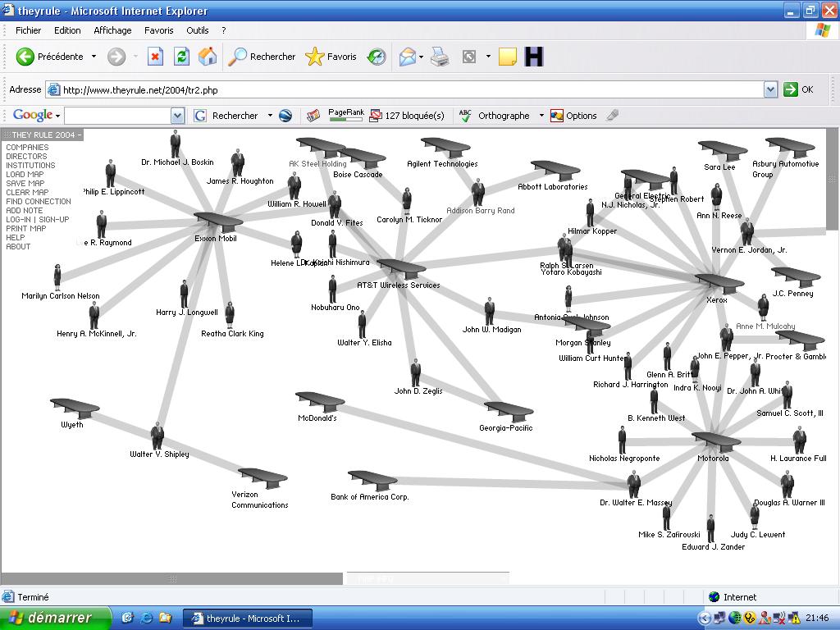Click CLEAR MAP link
Screen dimensions: 840x630
click(x=27, y=192)
